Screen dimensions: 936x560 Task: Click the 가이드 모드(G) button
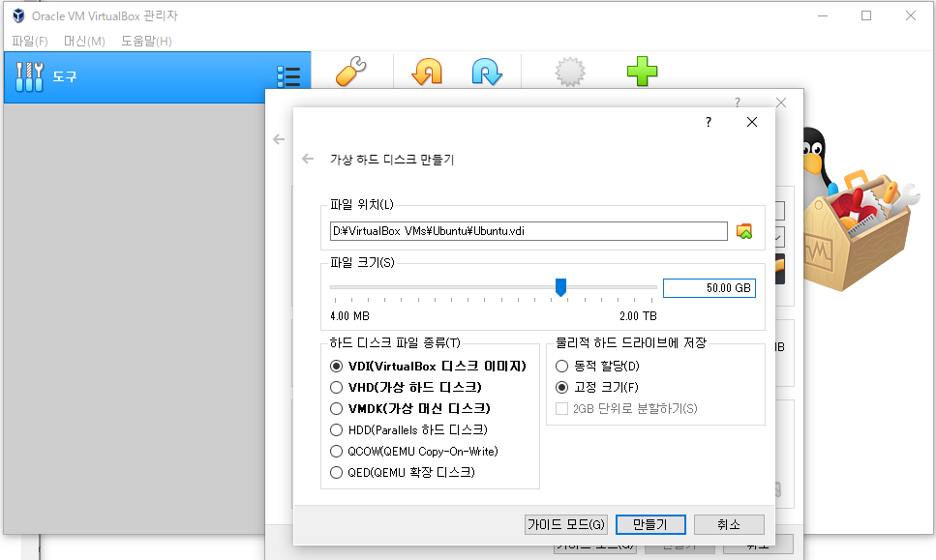coord(566,524)
